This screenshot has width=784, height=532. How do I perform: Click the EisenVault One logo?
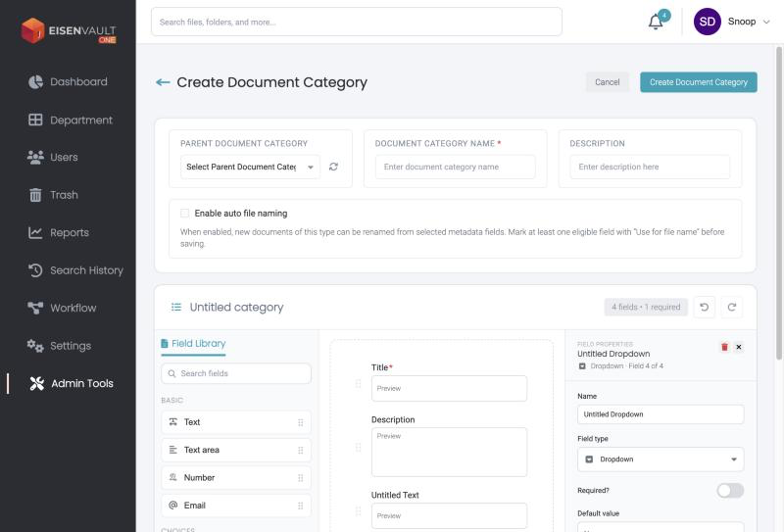pyautogui.click(x=69, y=31)
